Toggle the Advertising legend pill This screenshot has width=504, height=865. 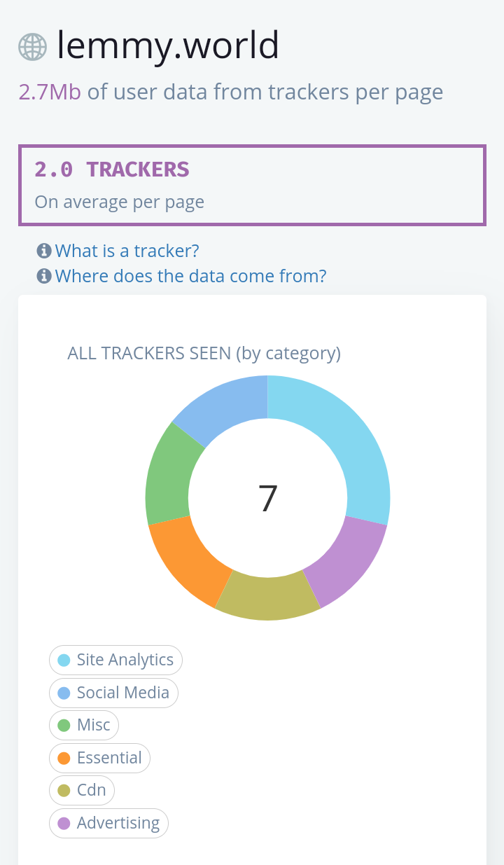[x=109, y=823]
